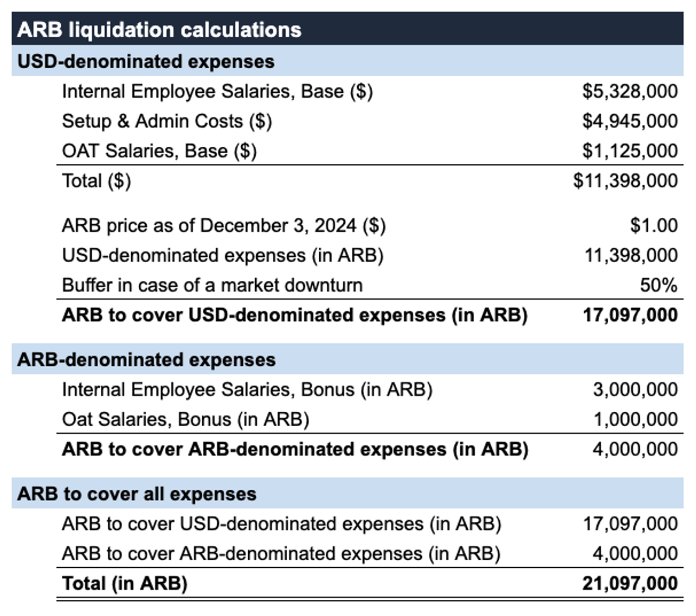
Task: Select the 21,097,000 grand total value
Action: point(630,584)
